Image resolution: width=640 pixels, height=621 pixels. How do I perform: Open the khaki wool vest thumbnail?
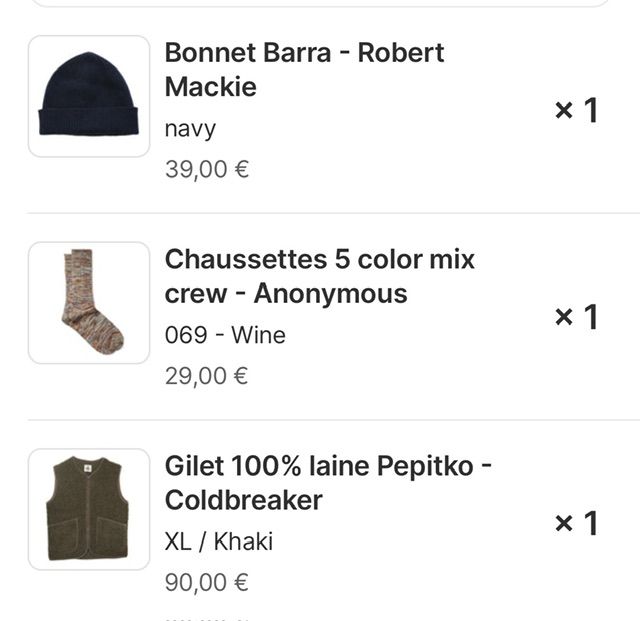pos(88,509)
